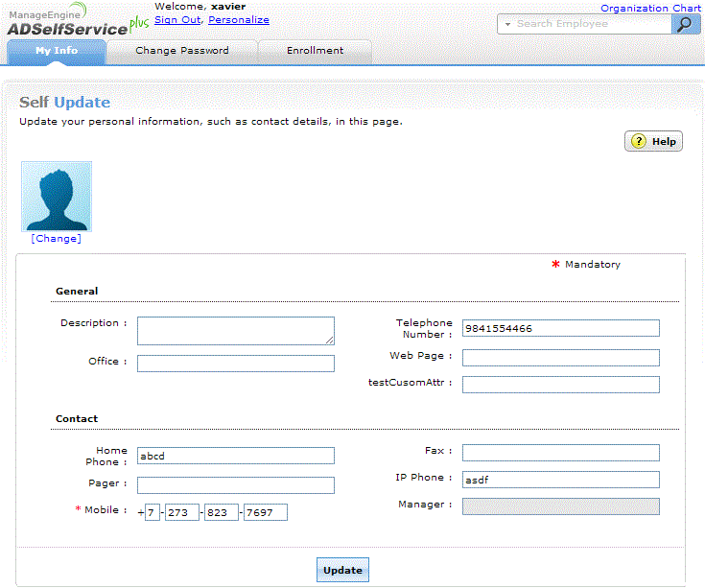Open the Organization Chart link
Image resolution: width=705 pixels, height=588 pixels.
point(650,8)
